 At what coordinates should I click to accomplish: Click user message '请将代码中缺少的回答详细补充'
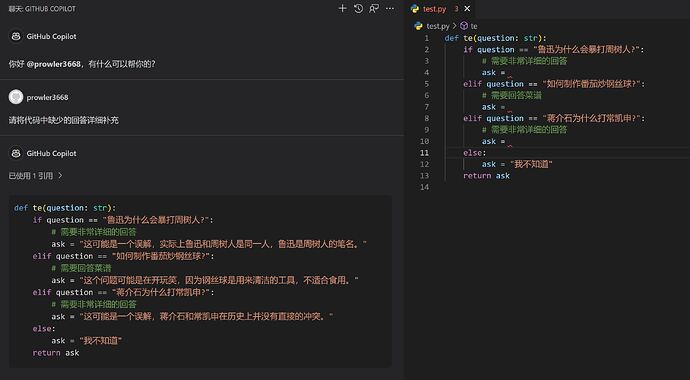[64, 120]
